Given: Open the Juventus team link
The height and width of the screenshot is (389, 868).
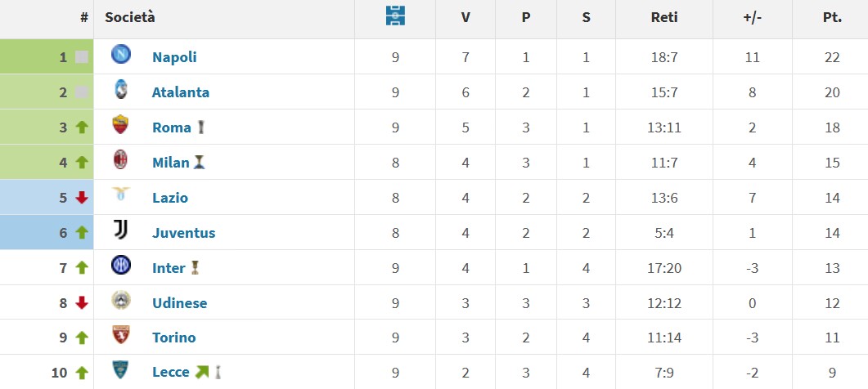Looking at the screenshot, I should tap(184, 233).
